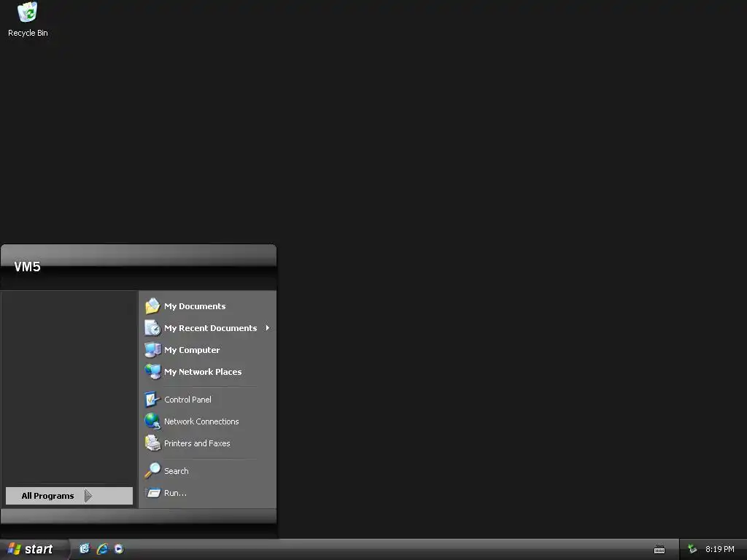Click the My Documents folder icon

click(152, 306)
